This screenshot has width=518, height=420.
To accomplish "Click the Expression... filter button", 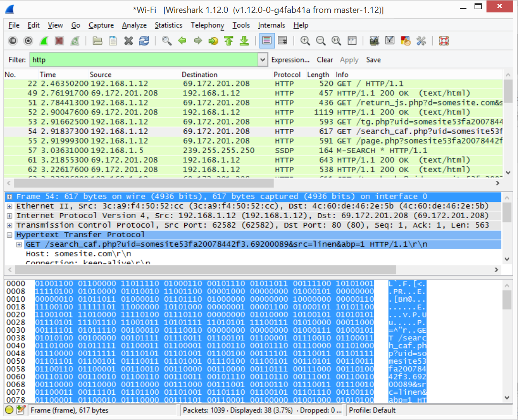I will click(x=290, y=60).
